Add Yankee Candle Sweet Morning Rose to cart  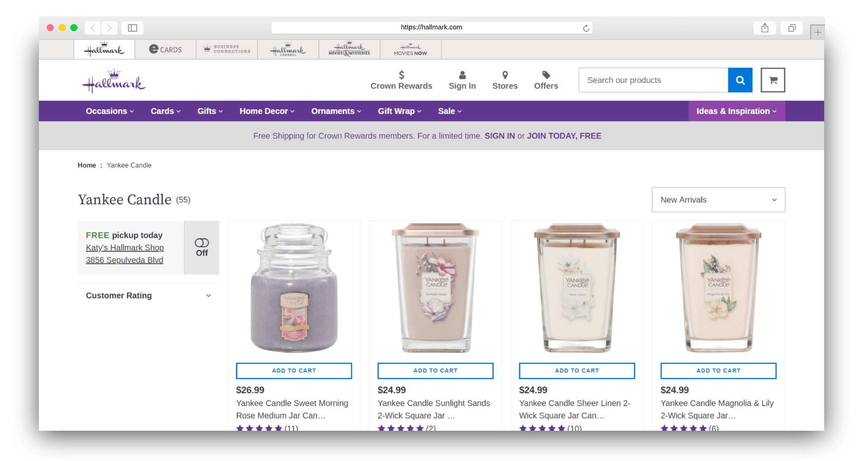point(294,370)
